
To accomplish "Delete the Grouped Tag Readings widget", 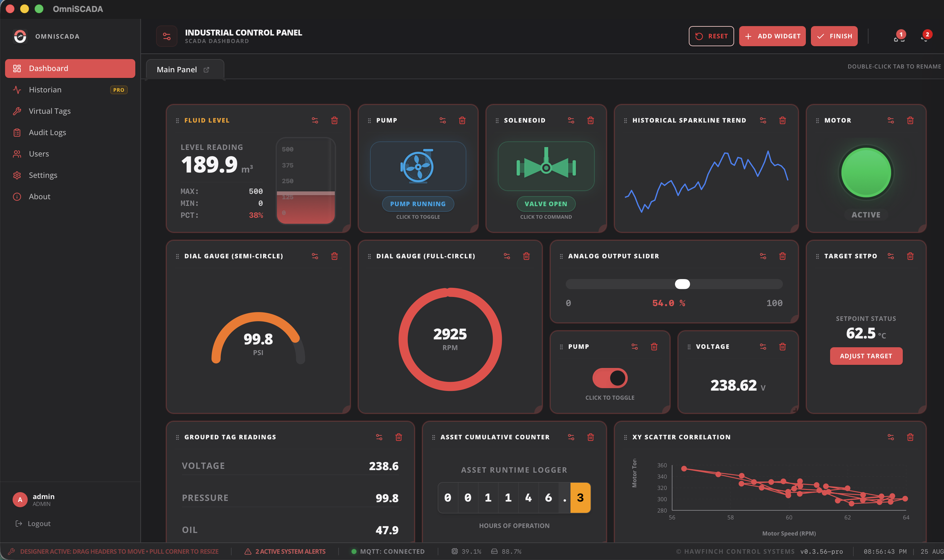I will pos(399,437).
